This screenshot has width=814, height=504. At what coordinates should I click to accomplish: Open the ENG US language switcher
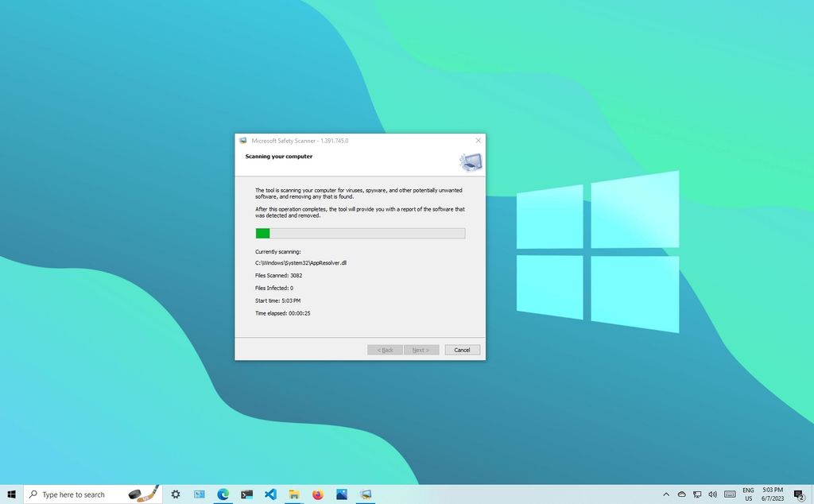coord(749,494)
